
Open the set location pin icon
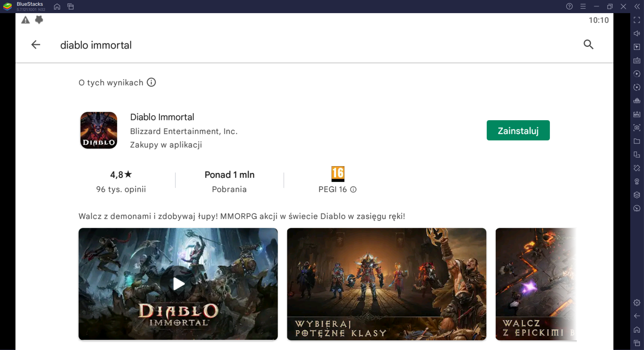pyautogui.click(x=637, y=182)
